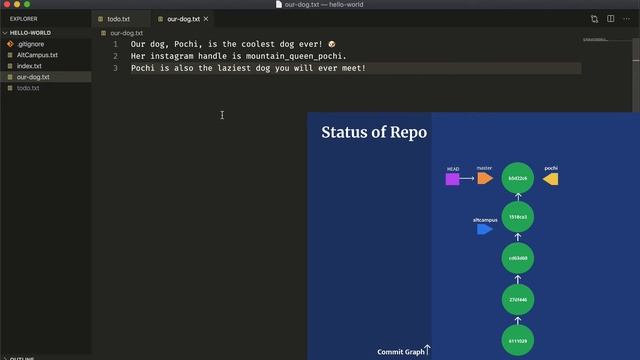Click the purple HEAD square in the graph
The image size is (640, 360).
tap(452, 179)
